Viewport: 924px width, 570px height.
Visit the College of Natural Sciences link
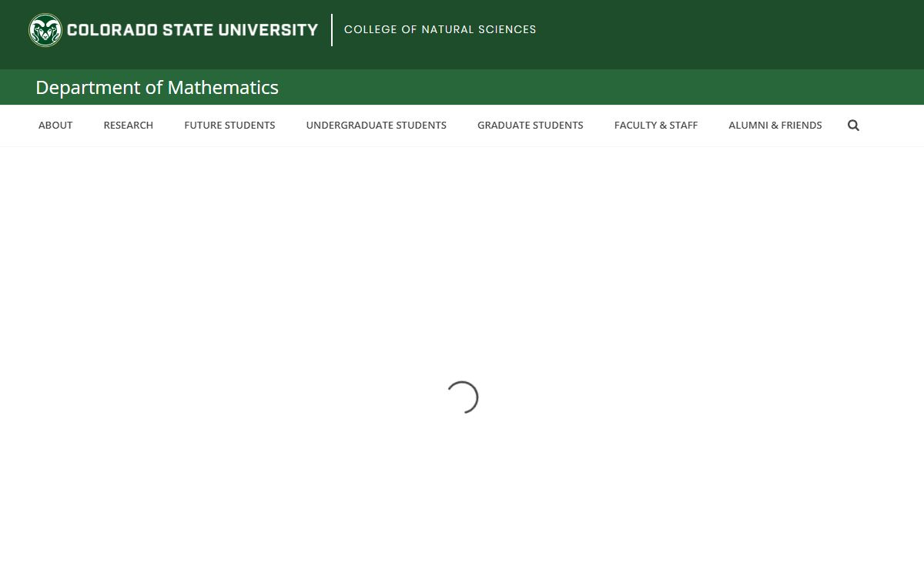440,30
